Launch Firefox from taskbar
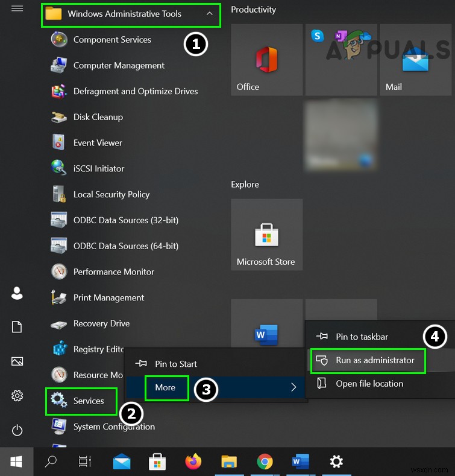Screen dimensions: 455x476 193,462
